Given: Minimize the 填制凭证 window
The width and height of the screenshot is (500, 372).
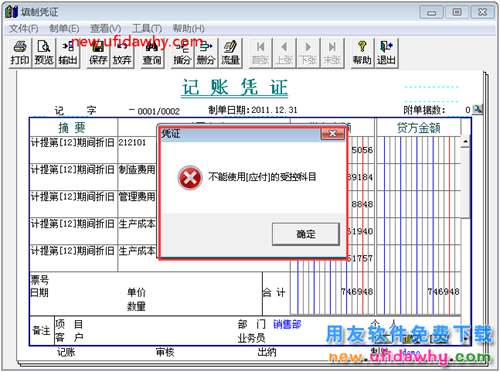Looking at the screenshot, I should 432,13.
